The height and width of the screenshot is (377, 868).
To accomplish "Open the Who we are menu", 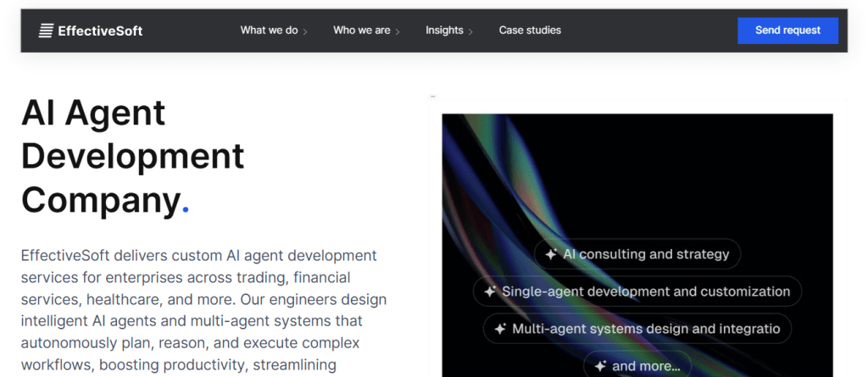I will [361, 30].
